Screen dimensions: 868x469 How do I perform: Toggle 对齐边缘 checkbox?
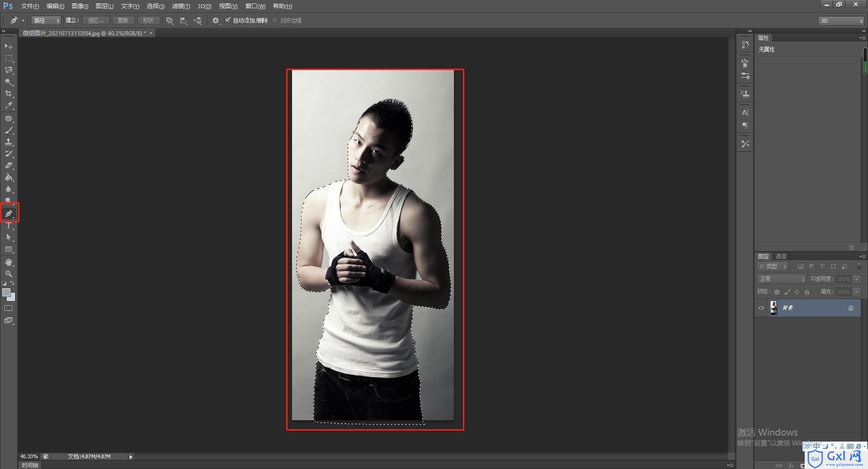[275, 20]
